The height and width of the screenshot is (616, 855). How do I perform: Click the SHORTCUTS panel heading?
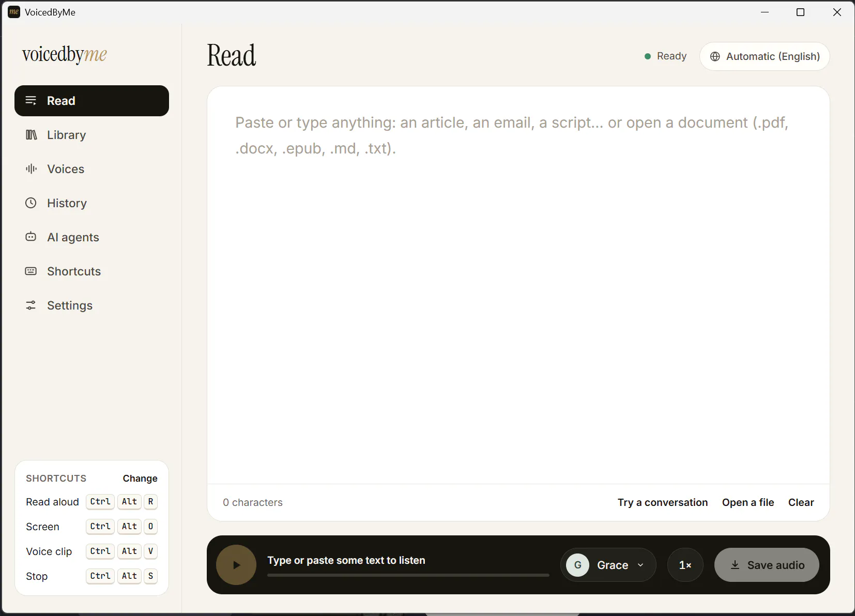(56, 479)
